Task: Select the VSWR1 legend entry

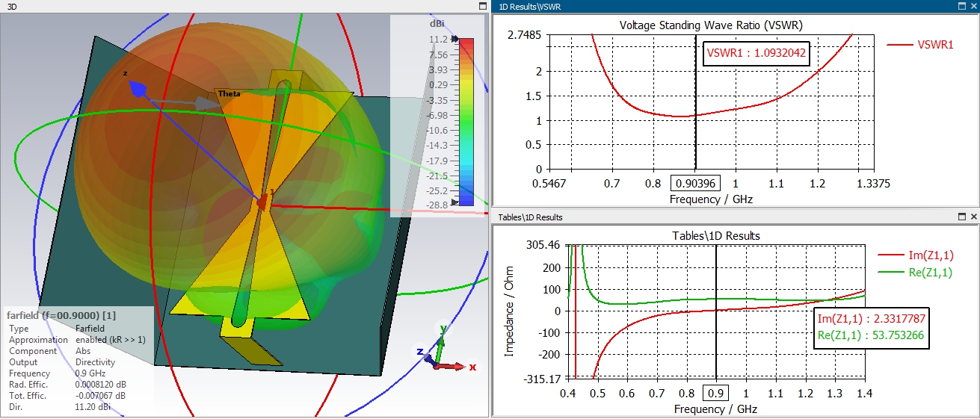Action: coord(920,44)
